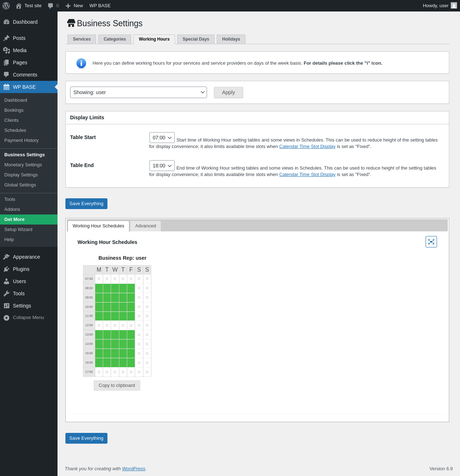Toggle the Saturday 08:00 working hour cell
This screenshot has height=476, width=460.
point(139,288)
